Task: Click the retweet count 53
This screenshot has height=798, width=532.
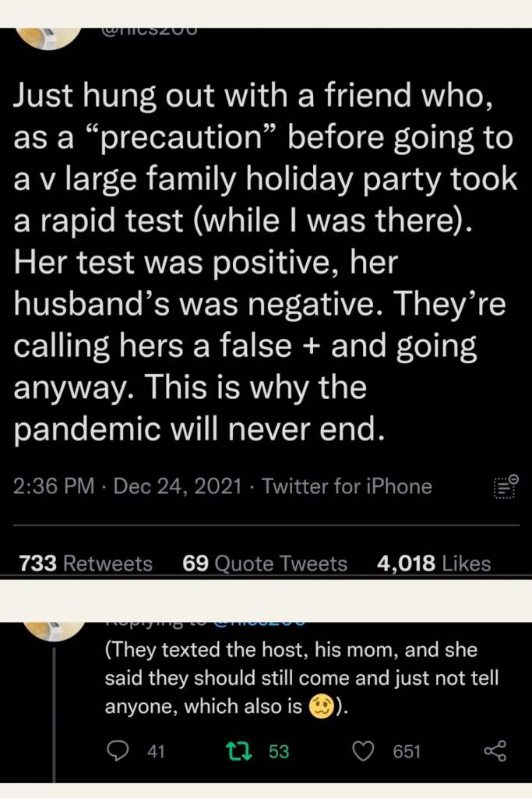Action: (278, 750)
